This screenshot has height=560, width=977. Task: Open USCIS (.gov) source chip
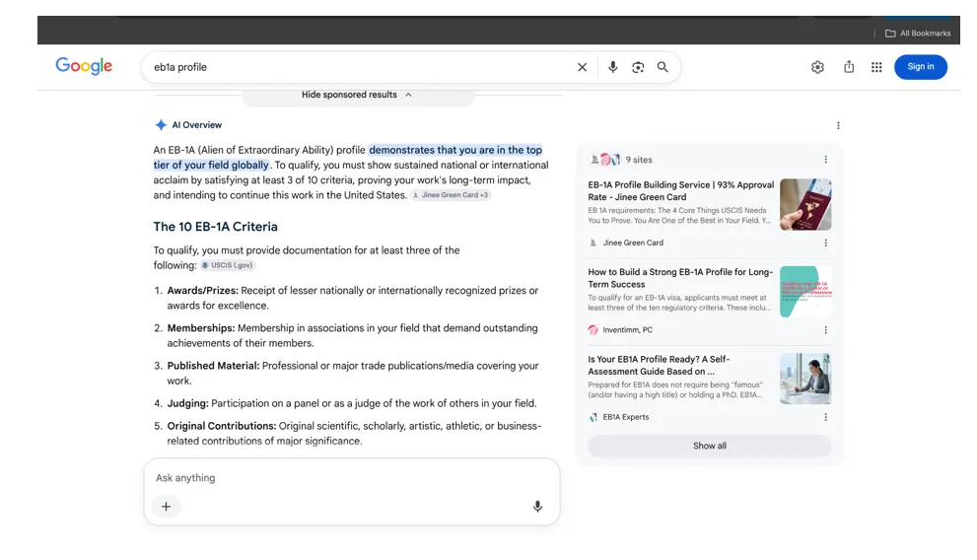click(228, 265)
